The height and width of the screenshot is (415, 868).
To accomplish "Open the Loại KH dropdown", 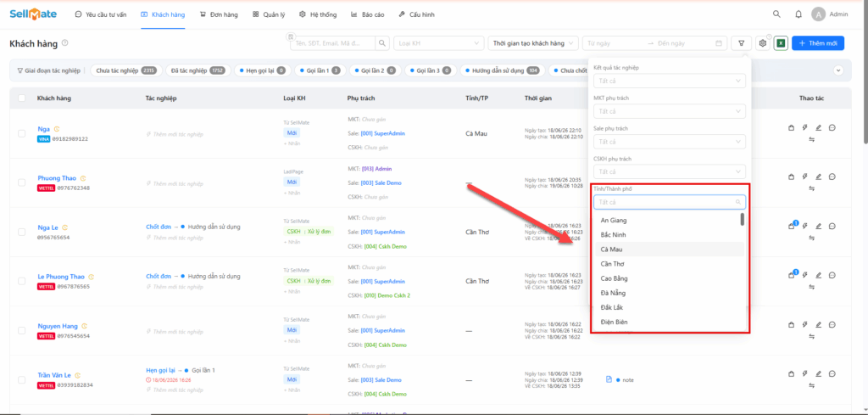I will pos(439,43).
